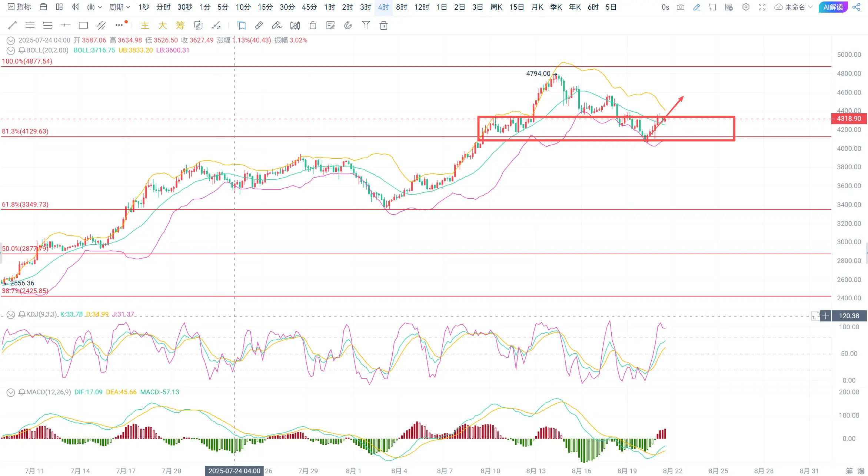The image size is (868, 476).
Task: Toggle the magnet snap icon
Action: point(348,25)
